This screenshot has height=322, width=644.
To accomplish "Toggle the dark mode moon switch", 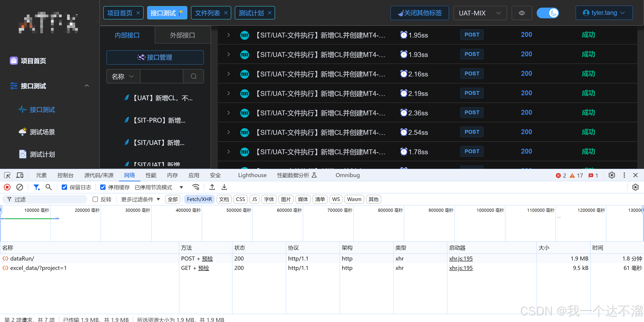I will coord(547,13).
